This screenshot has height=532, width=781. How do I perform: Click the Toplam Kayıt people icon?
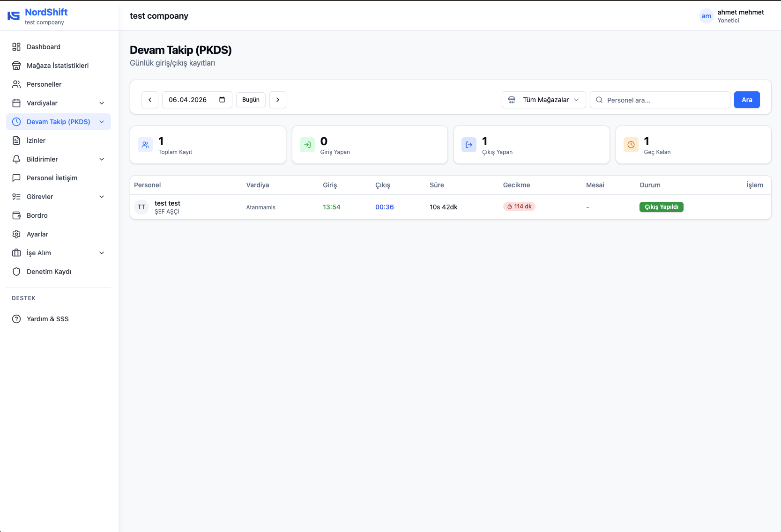(x=145, y=145)
